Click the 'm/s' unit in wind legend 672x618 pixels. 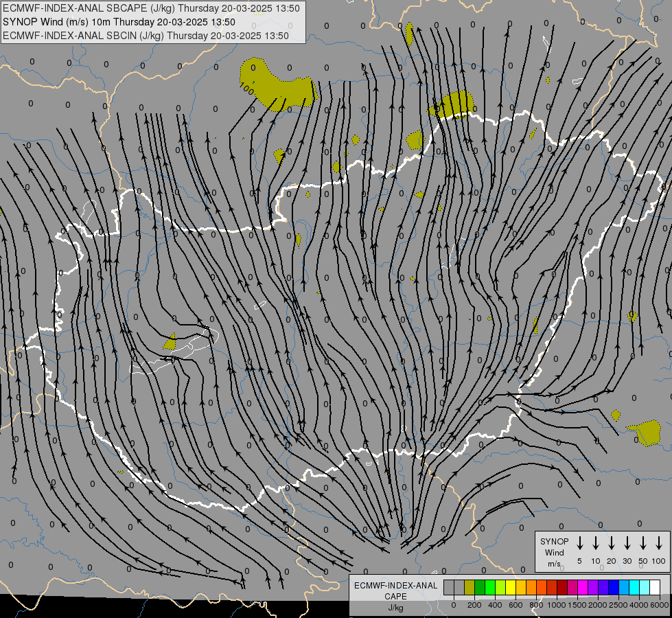[554, 564]
